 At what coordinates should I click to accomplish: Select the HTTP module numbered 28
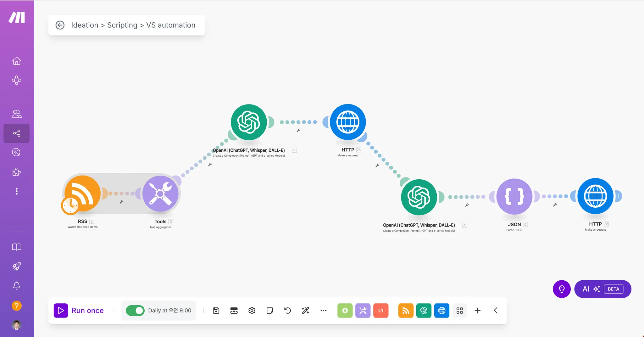point(595,196)
